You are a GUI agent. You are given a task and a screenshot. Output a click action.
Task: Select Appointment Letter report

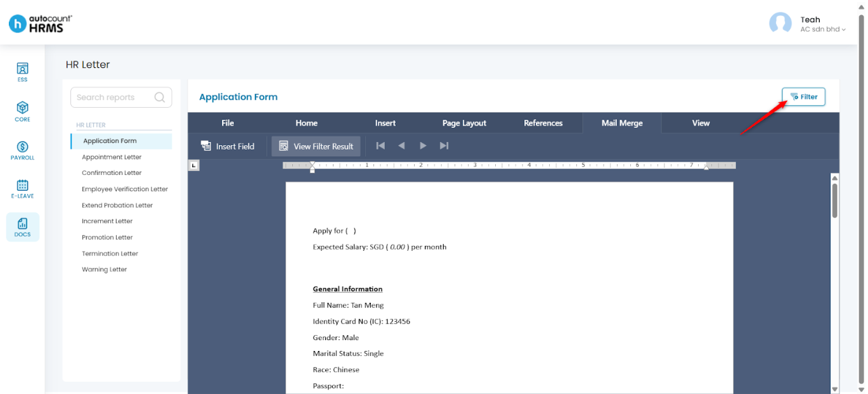[112, 157]
